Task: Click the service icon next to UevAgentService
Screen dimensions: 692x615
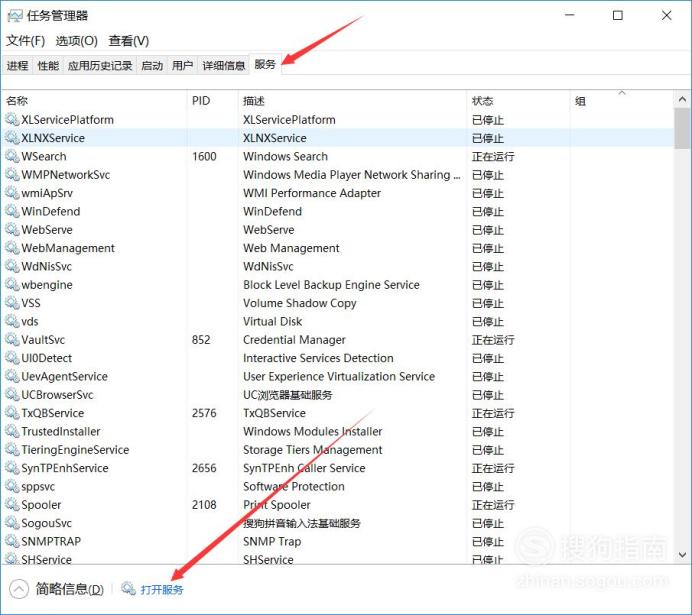Action: coord(12,376)
